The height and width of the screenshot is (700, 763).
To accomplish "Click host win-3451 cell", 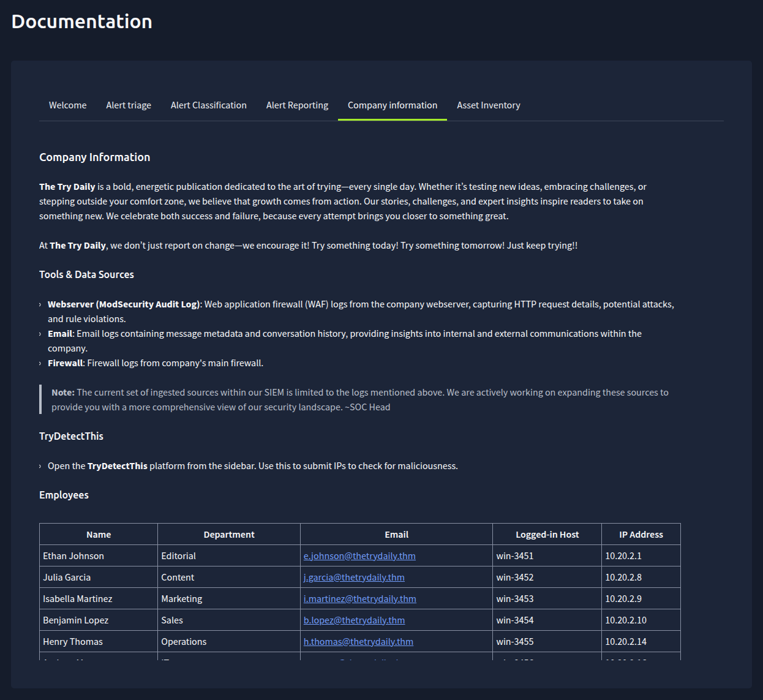I will pyautogui.click(x=547, y=556).
